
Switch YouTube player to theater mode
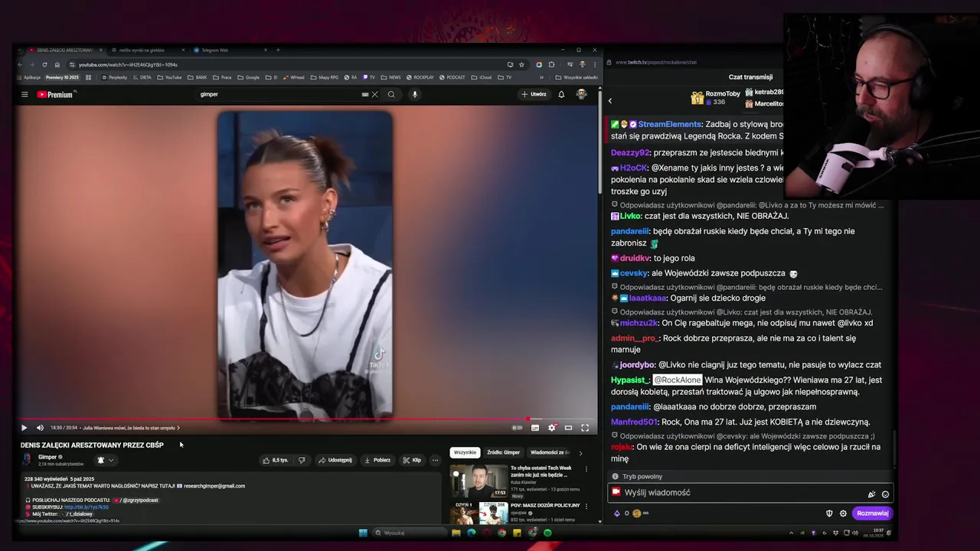pyautogui.click(x=568, y=428)
